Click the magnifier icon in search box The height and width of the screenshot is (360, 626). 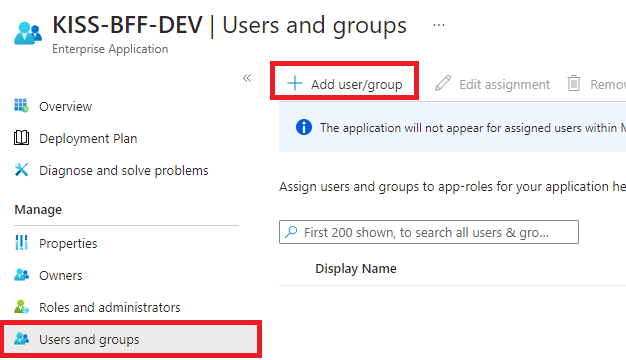click(291, 231)
